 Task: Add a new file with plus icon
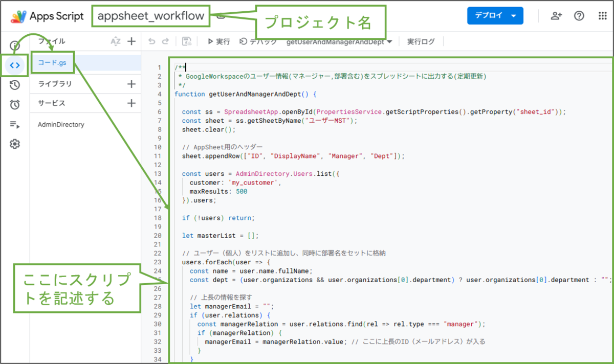click(x=131, y=41)
